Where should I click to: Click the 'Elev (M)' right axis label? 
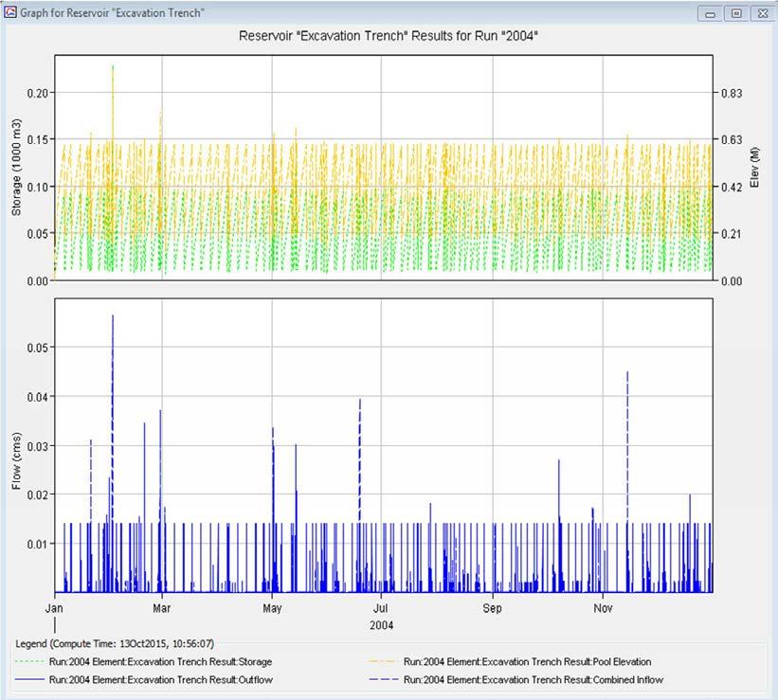point(755,168)
